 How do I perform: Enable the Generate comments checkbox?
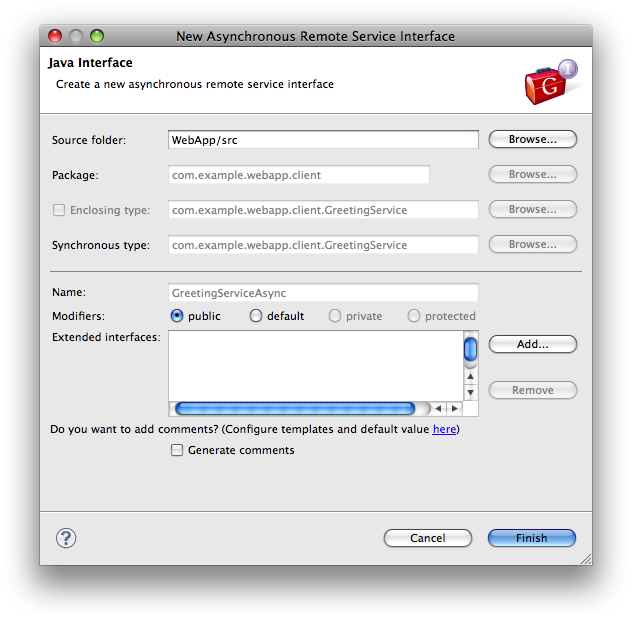click(x=177, y=450)
